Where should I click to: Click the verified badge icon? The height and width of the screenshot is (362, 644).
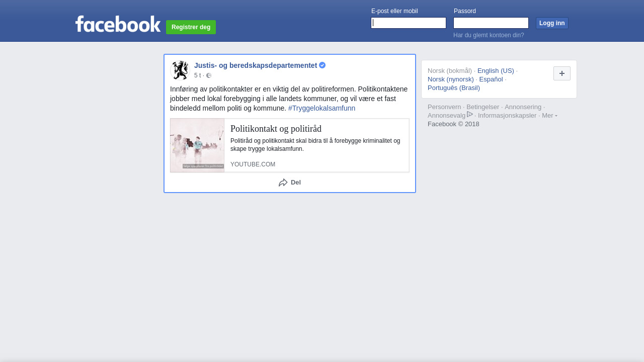323,65
